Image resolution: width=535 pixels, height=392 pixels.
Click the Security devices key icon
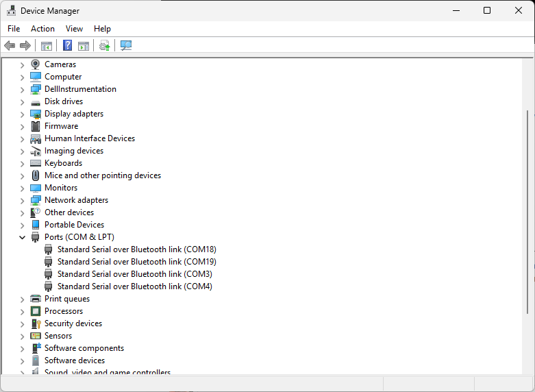(x=36, y=323)
